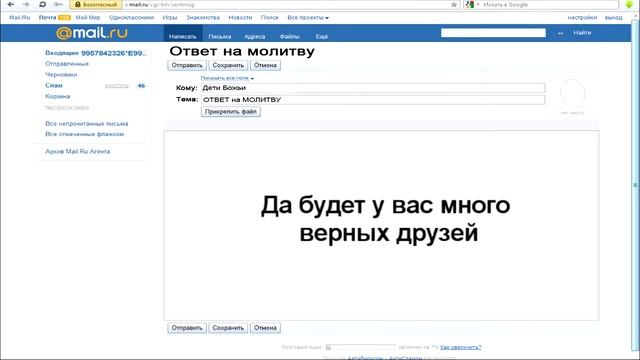Click the очистить link beside Спам
Screen dimensions: 640x360
click(116, 86)
